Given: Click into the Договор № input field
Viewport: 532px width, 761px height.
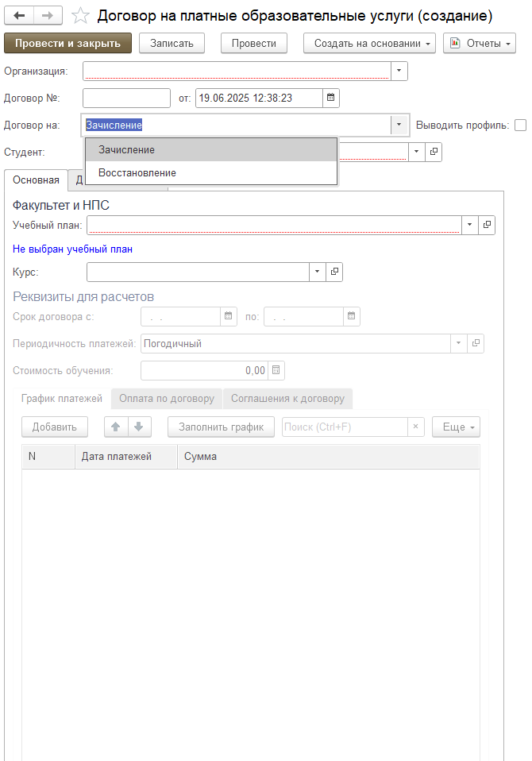Looking at the screenshot, I should click(126, 98).
